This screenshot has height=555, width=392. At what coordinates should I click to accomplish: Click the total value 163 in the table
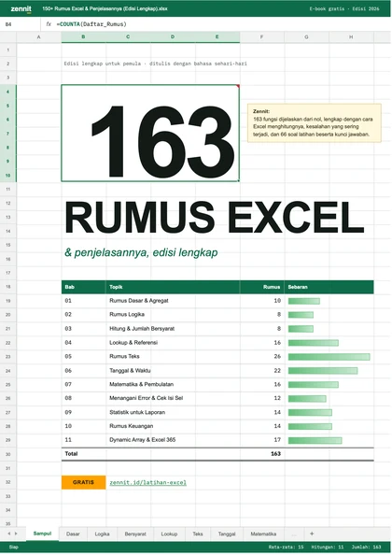point(275,454)
